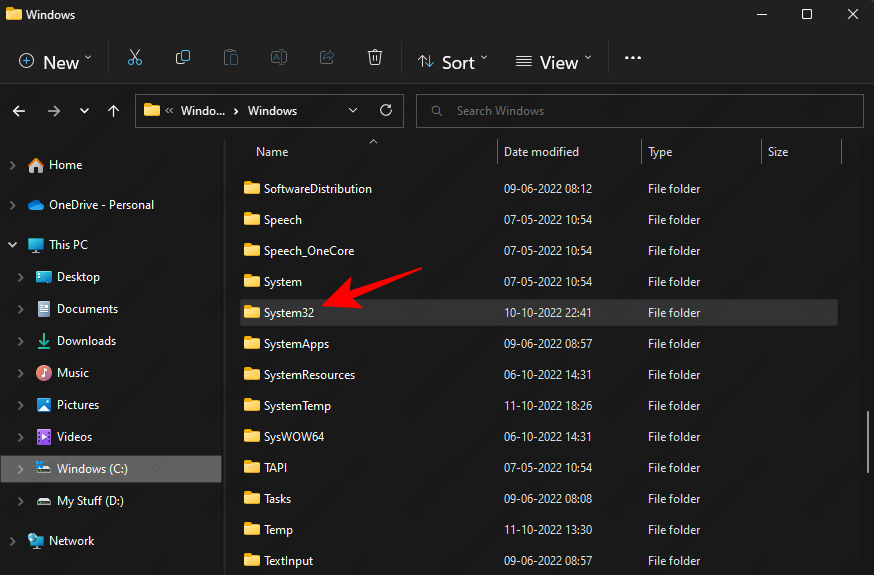Open the Sort dropdown menu
Image resolution: width=874 pixels, height=575 pixels.
[x=452, y=62]
